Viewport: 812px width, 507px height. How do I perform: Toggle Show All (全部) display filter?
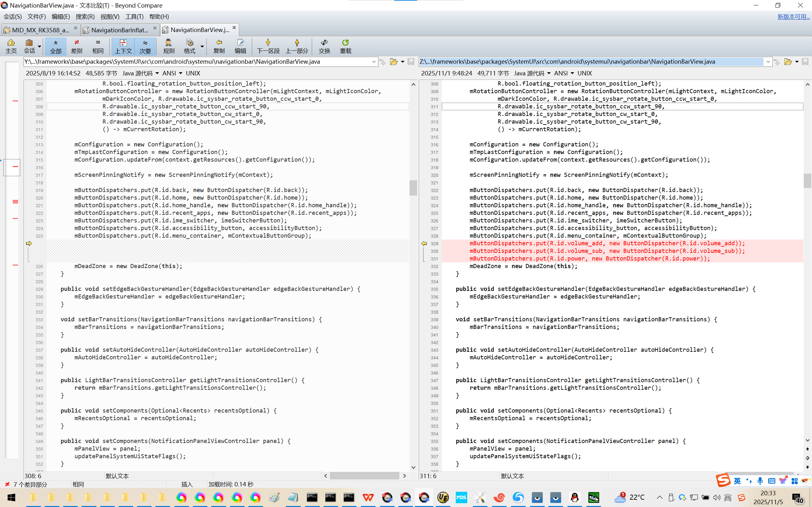56,46
